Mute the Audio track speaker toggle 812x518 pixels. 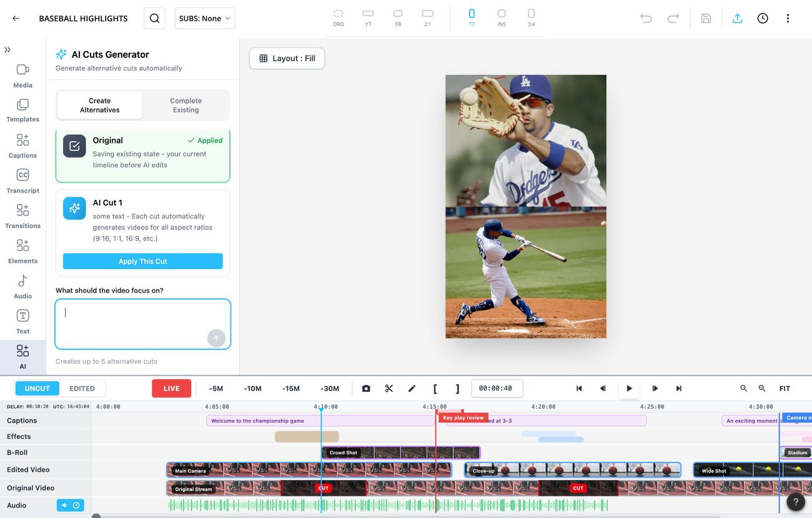pos(64,506)
